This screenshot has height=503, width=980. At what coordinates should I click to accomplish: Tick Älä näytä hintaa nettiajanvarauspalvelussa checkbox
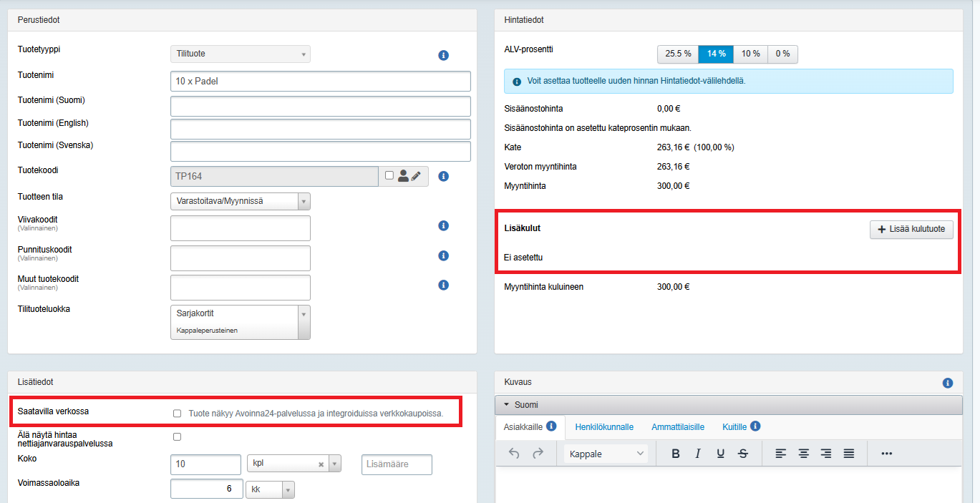(177, 436)
